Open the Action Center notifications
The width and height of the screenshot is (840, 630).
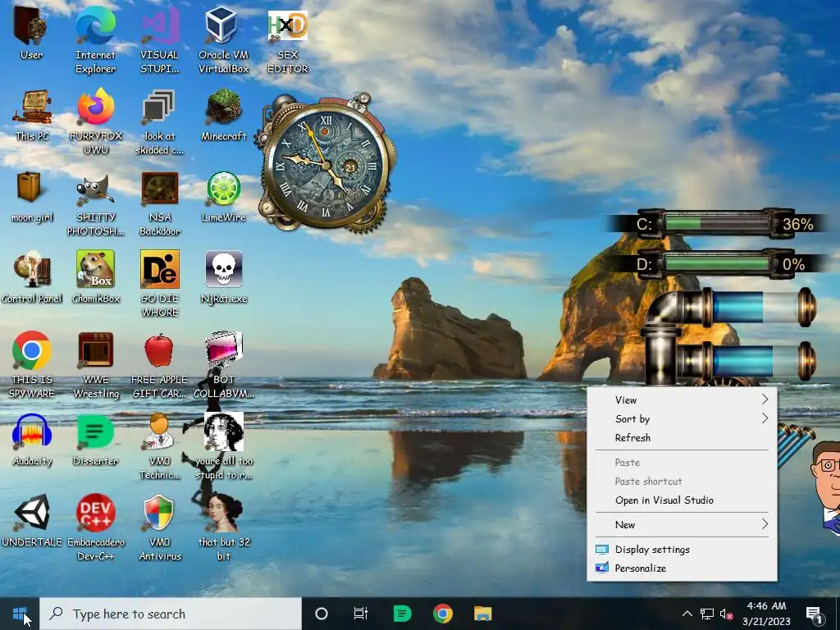tap(815, 614)
